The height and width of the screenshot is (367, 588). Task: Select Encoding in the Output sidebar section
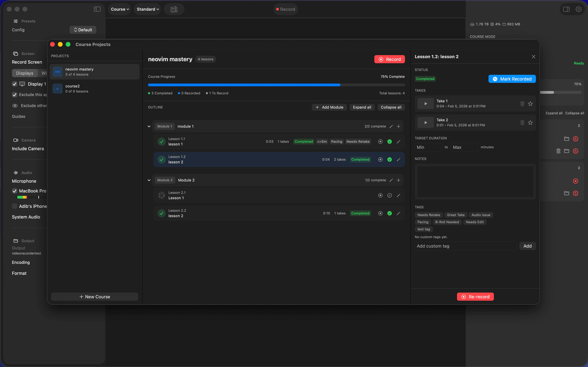pyautogui.click(x=21, y=262)
